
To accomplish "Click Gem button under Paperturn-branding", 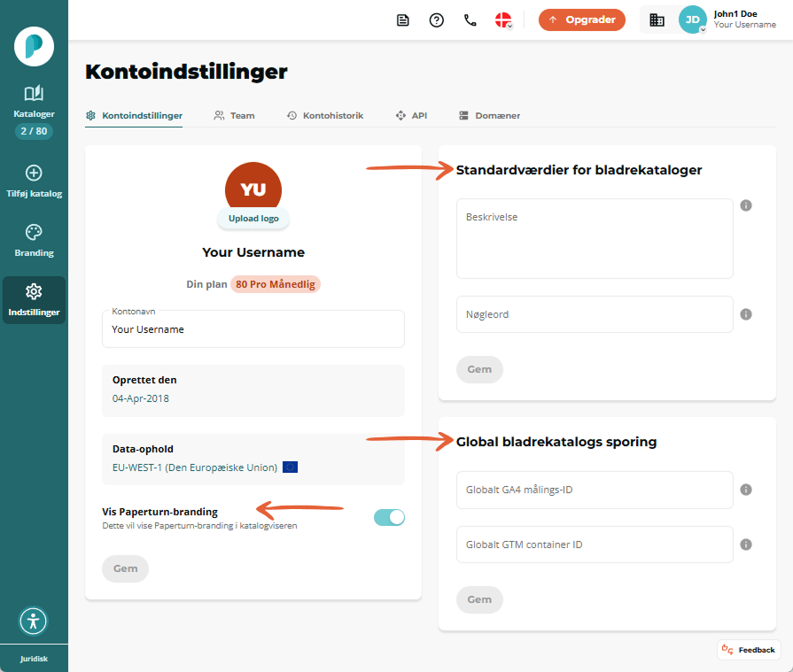I will click(126, 568).
